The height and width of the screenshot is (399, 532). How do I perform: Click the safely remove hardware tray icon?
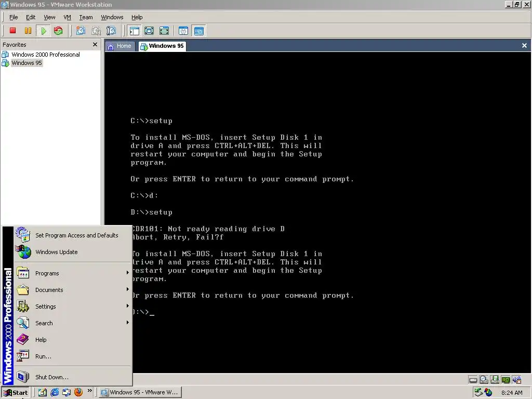click(478, 393)
